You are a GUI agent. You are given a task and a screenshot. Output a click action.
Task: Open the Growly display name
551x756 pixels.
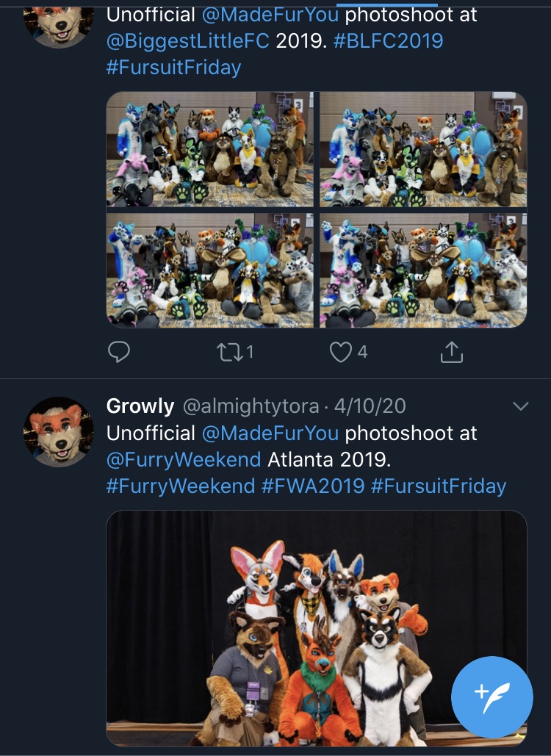pyautogui.click(x=140, y=406)
